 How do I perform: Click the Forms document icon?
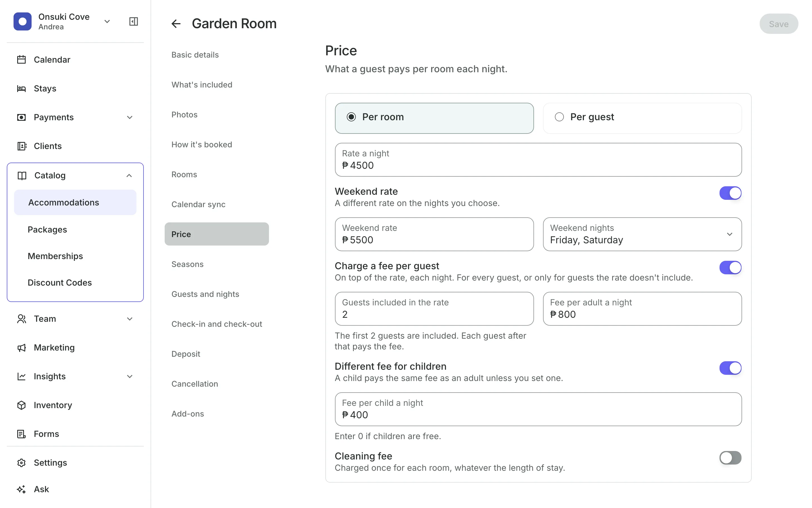coord(21,434)
